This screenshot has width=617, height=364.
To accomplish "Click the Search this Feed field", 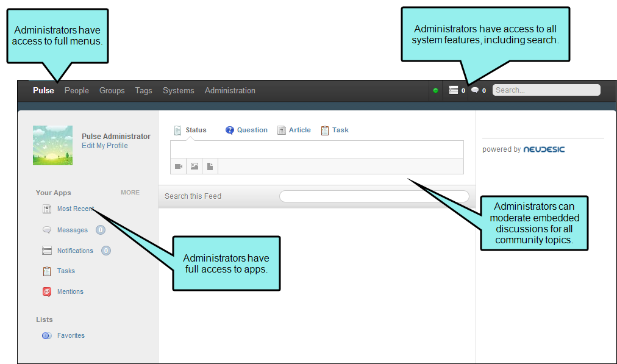I will pyautogui.click(x=374, y=196).
